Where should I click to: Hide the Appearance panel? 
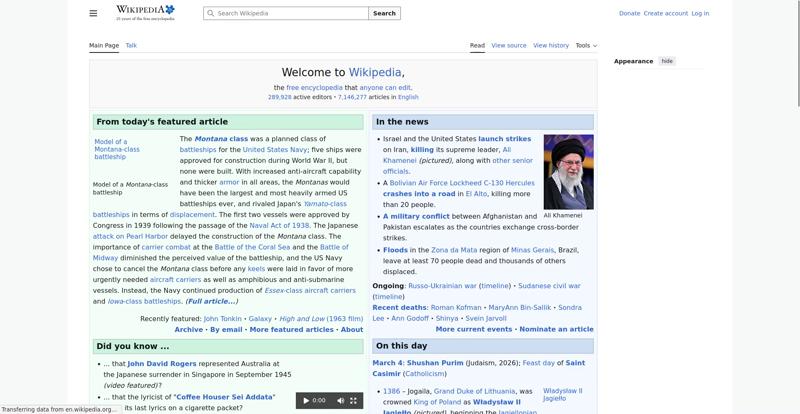click(667, 61)
